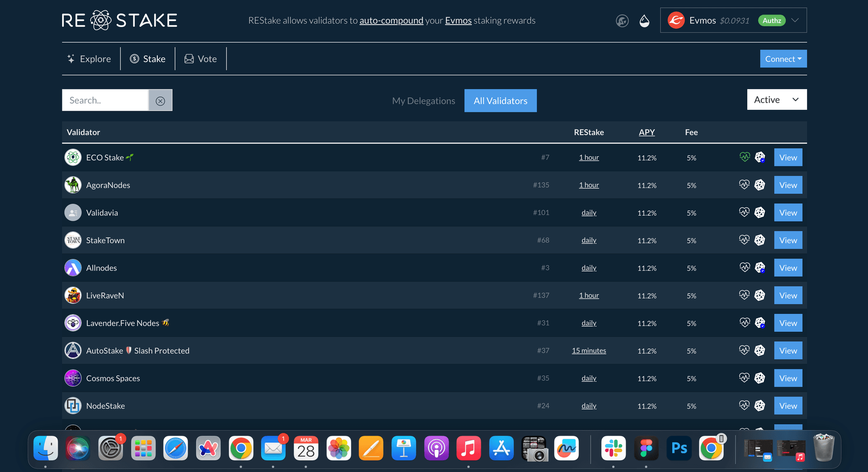Click the AgoraNodes camel avatar
This screenshot has width=868, height=472.
click(73, 185)
